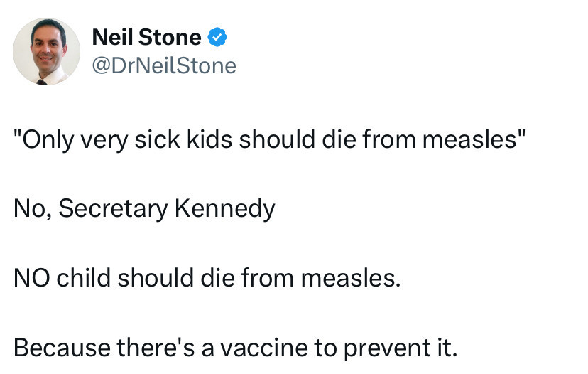Open the "Neil Stone" display name link
588x374 pixels.
coord(146,37)
